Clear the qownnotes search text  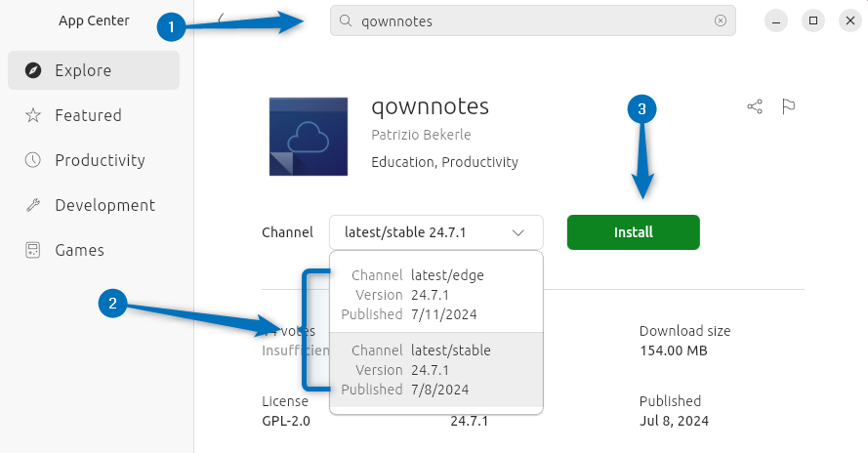(x=721, y=21)
